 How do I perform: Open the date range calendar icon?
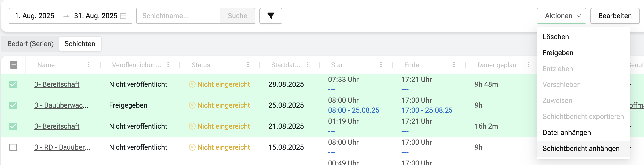(x=123, y=16)
